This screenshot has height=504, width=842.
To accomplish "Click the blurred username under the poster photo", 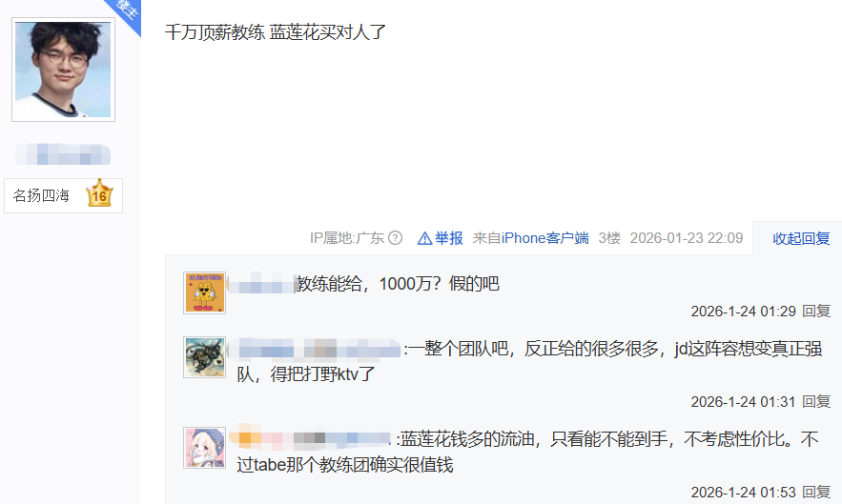I will coord(63,154).
